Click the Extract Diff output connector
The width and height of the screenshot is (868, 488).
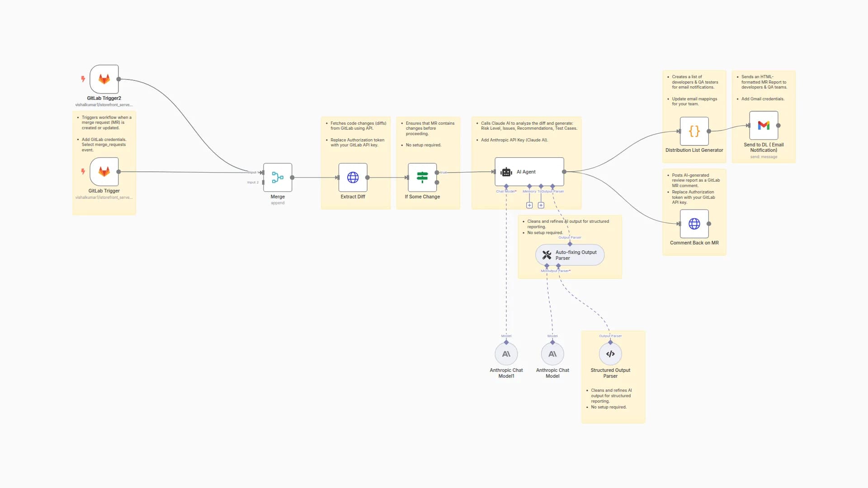pos(368,178)
